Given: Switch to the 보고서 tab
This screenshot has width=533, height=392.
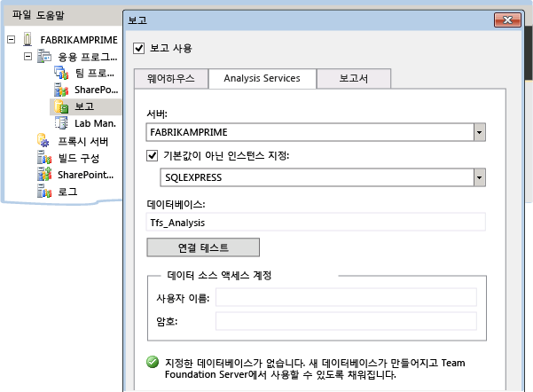Looking at the screenshot, I should [354, 79].
